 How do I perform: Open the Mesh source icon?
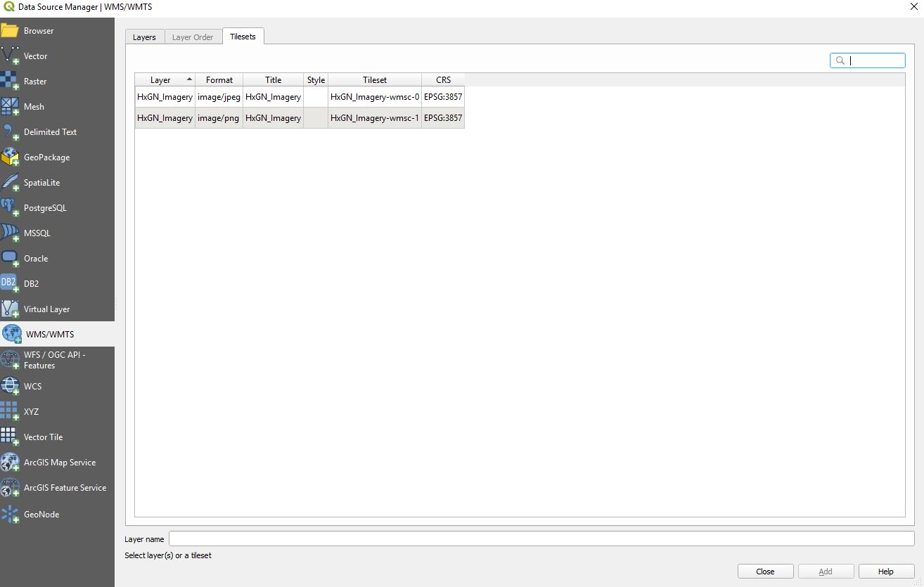coord(10,107)
